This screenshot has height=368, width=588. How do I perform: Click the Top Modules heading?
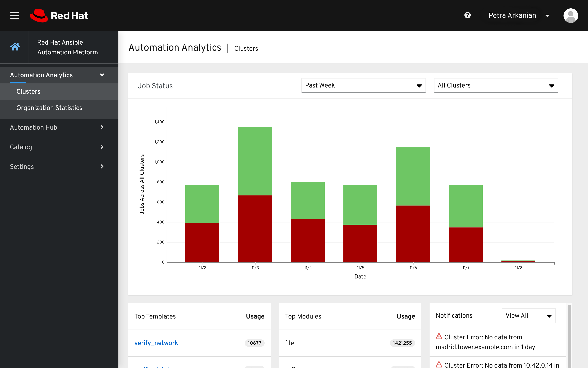pyautogui.click(x=303, y=316)
